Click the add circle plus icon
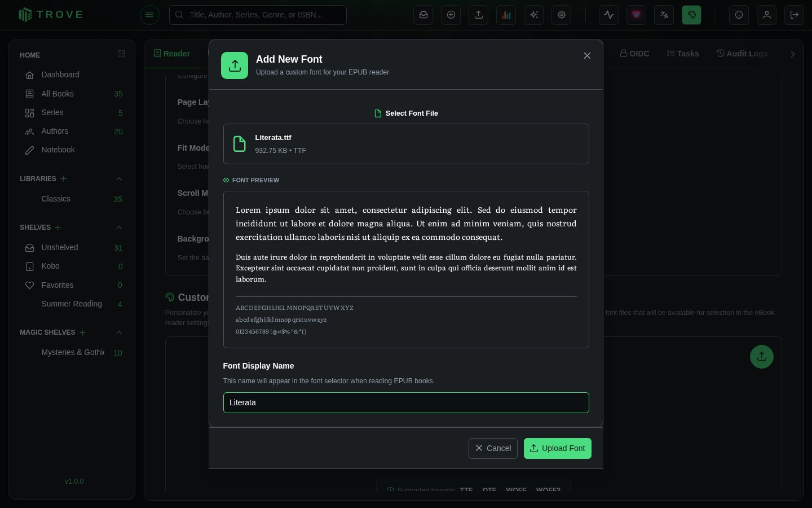This screenshot has width=812, height=508. pos(451,15)
